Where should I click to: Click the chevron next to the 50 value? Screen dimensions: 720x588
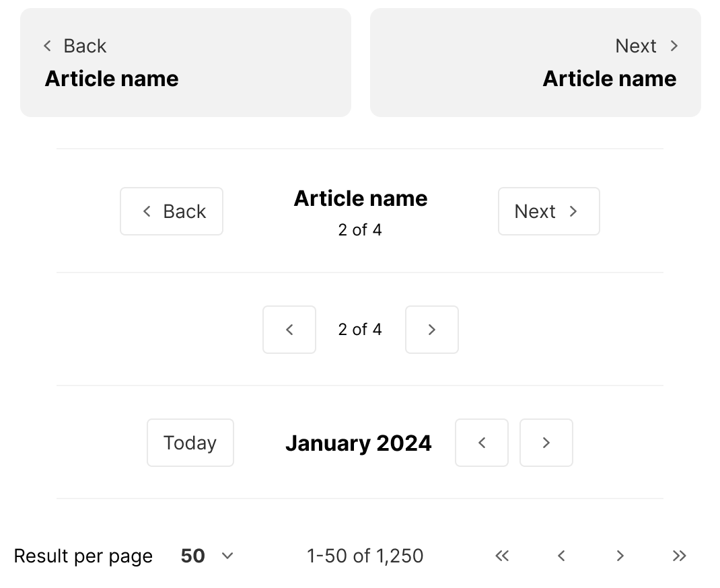tap(227, 556)
